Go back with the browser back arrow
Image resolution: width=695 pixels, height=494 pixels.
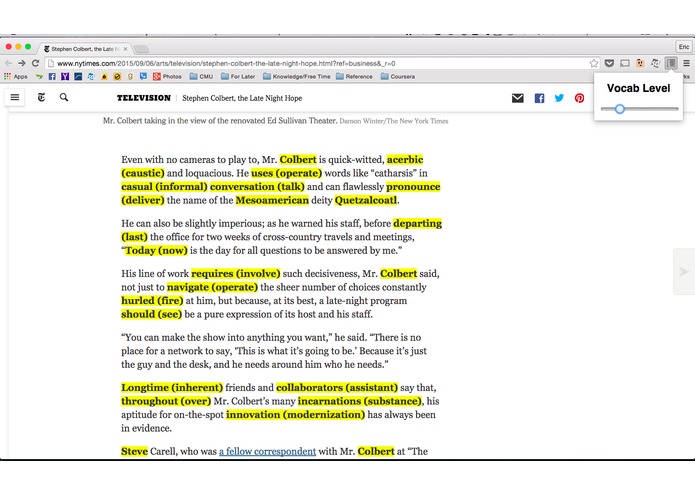pos(8,63)
